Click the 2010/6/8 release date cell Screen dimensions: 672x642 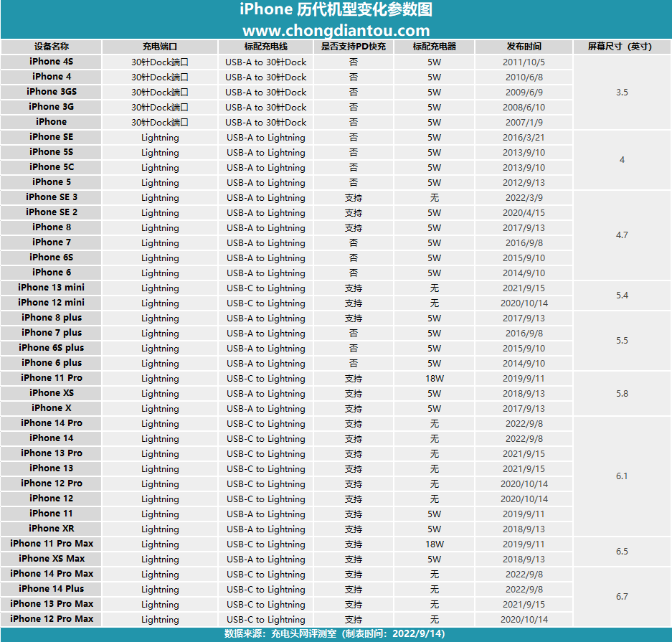(524, 77)
